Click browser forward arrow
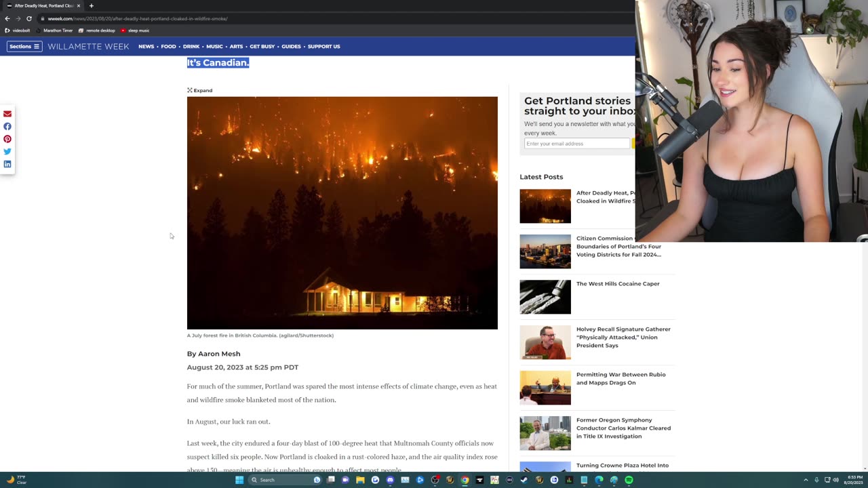 click(18, 18)
